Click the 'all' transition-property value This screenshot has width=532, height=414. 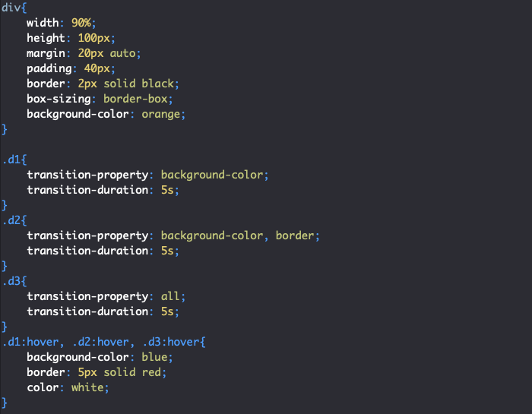(x=170, y=296)
